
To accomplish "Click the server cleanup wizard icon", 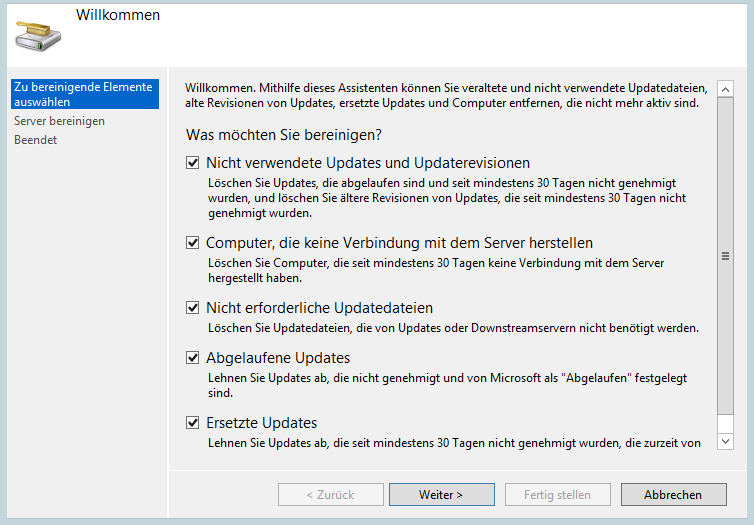I will pos(38,36).
